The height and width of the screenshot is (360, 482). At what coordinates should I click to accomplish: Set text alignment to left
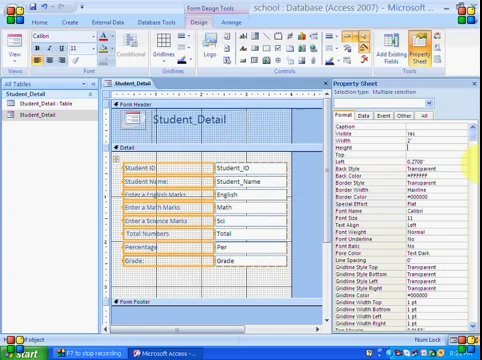37,60
